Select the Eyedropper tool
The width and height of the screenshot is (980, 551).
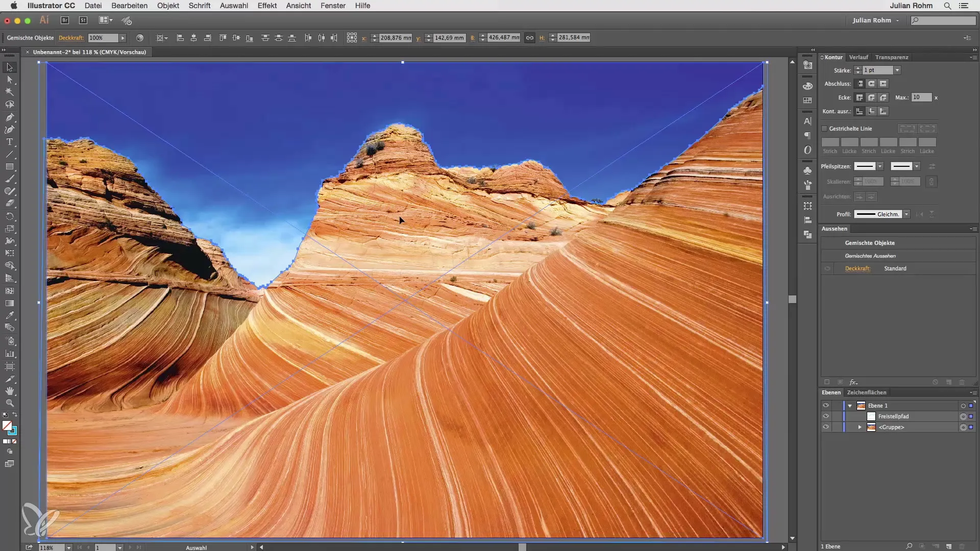(9, 315)
